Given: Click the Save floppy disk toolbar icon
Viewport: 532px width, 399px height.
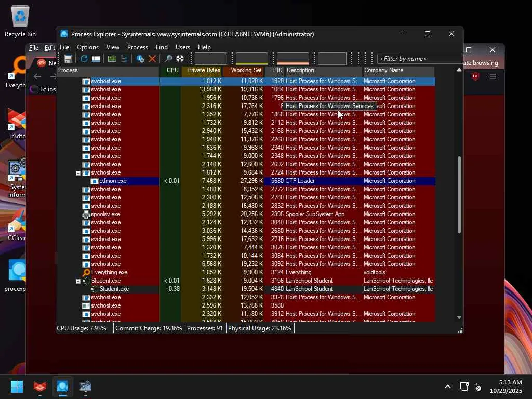Looking at the screenshot, I should 68,59.
